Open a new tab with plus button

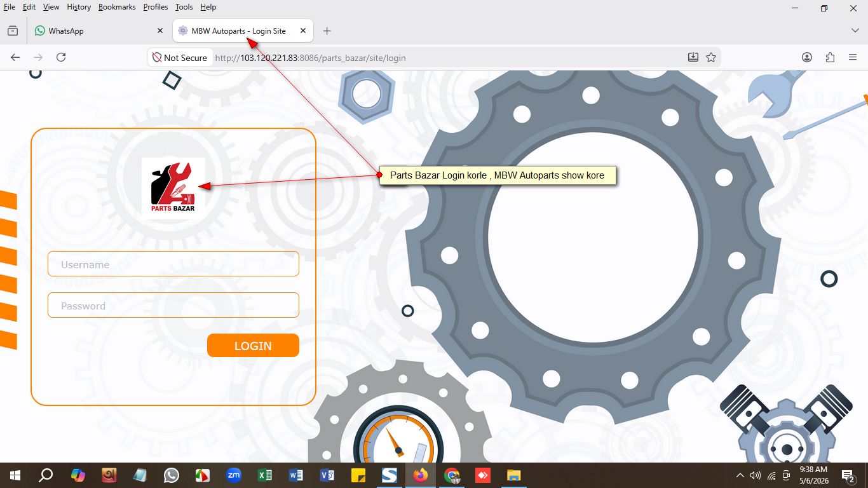click(x=327, y=30)
